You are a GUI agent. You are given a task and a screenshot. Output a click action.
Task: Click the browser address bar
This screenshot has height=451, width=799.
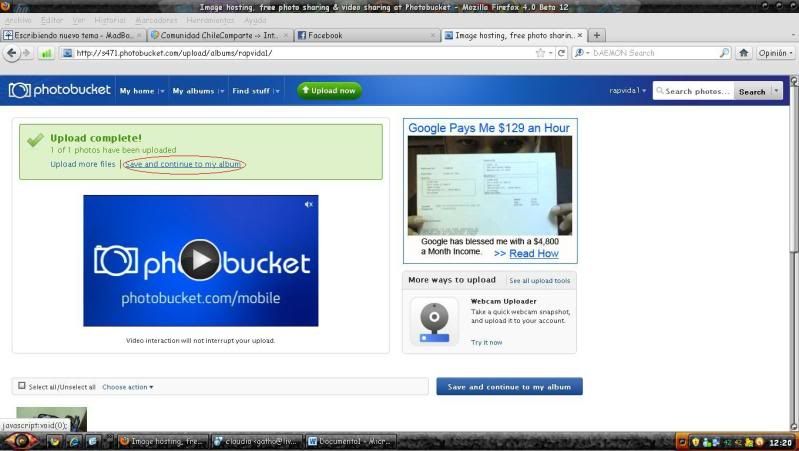tap(306, 53)
